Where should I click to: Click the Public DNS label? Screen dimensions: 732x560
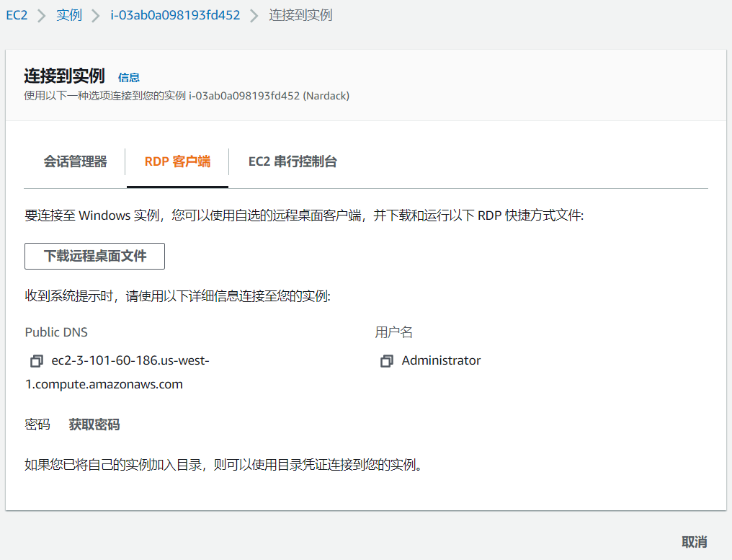[56, 332]
